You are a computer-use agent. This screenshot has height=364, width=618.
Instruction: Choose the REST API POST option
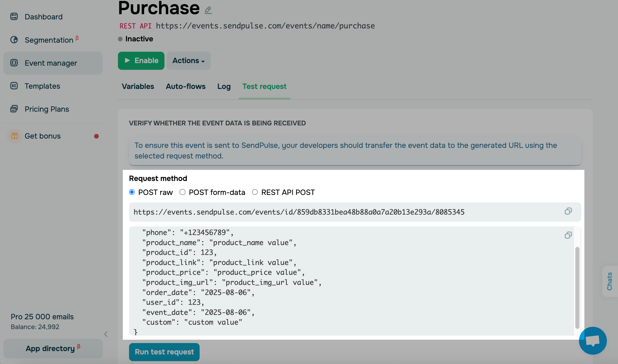tap(255, 192)
